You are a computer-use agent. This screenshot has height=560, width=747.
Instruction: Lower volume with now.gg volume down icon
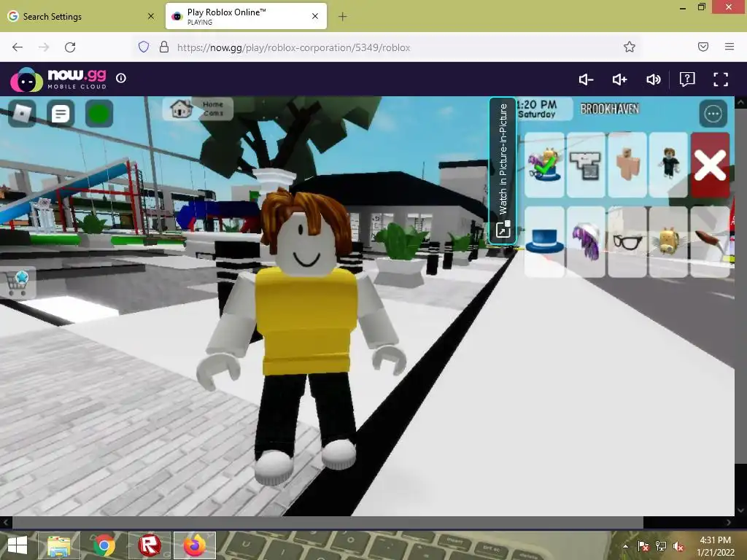586,79
